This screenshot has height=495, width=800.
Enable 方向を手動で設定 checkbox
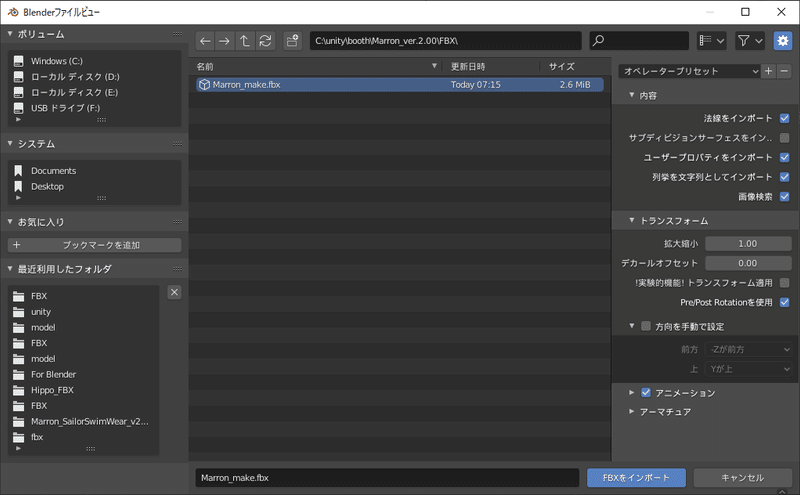pyautogui.click(x=646, y=326)
